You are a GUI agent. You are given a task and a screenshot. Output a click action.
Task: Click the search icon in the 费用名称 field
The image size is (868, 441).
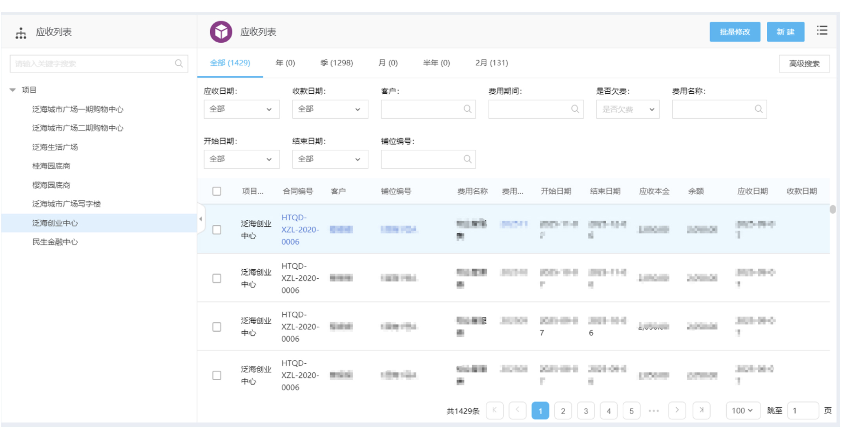pos(759,109)
